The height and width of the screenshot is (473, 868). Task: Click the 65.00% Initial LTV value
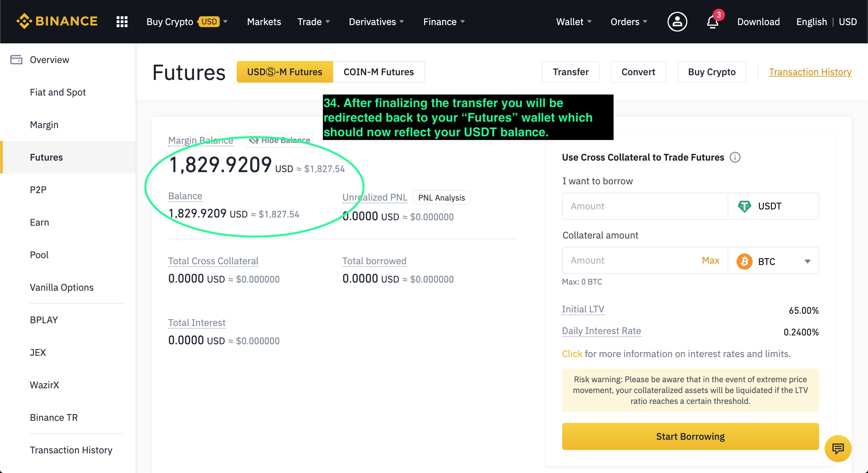[x=804, y=310]
